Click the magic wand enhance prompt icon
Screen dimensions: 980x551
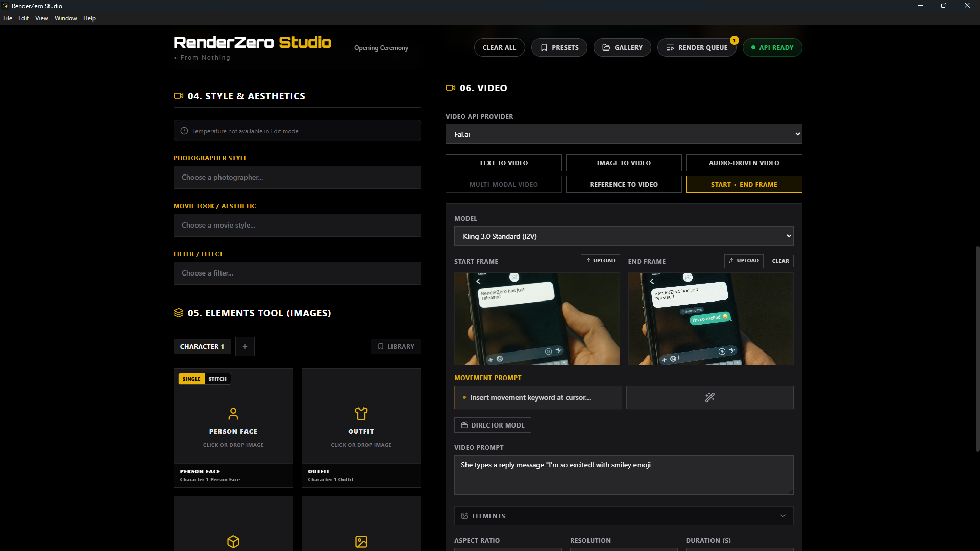[709, 397]
